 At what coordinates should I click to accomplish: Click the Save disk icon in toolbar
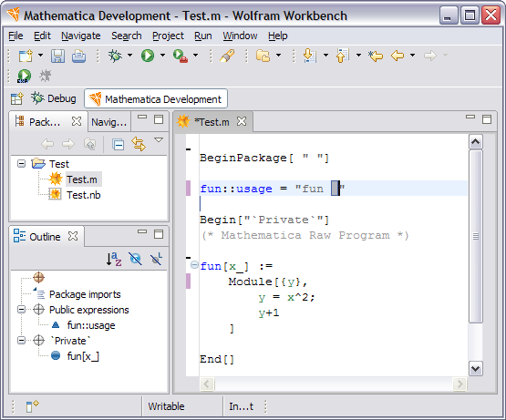click(x=57, y=56)
